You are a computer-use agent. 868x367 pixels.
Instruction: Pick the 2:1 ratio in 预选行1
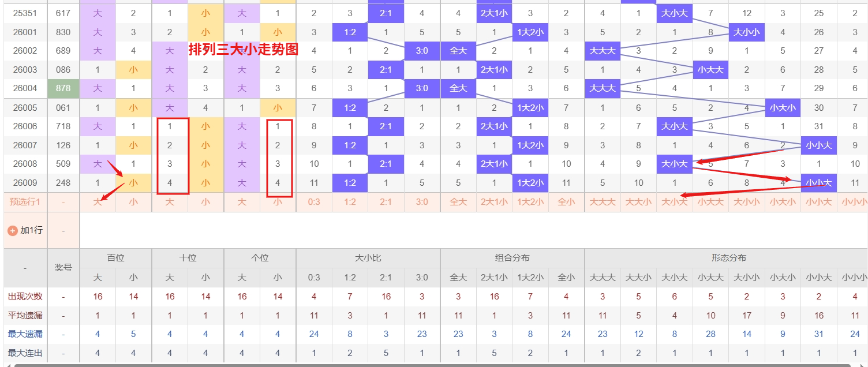pos(386,202)
